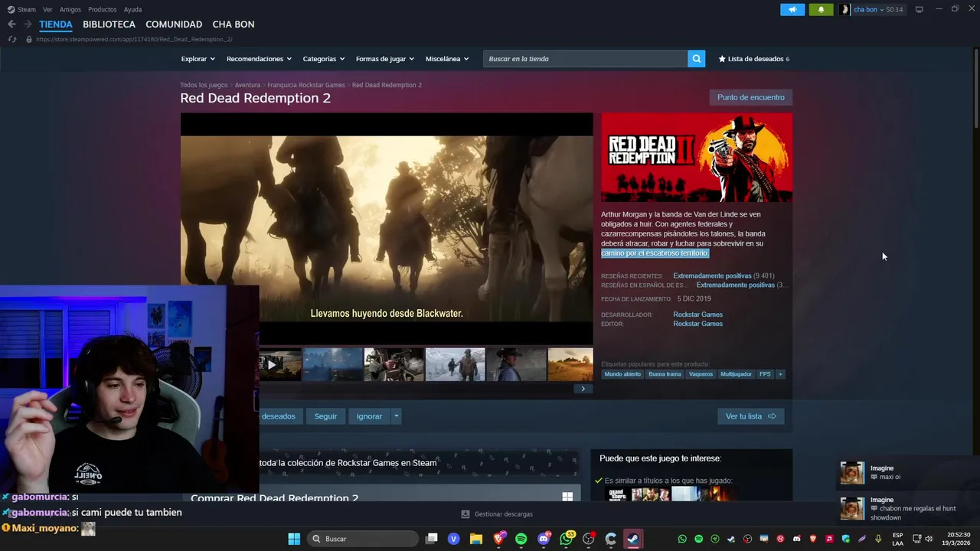Open the Productos menu

tap(103, 9)
